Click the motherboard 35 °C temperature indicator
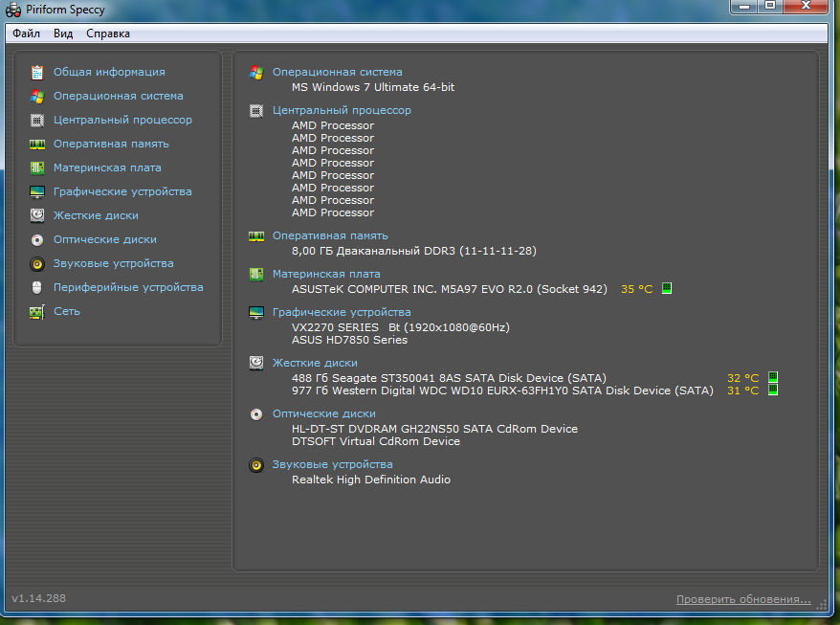The width and height of the screenshot is (840, 625). (x=637, y=288)
